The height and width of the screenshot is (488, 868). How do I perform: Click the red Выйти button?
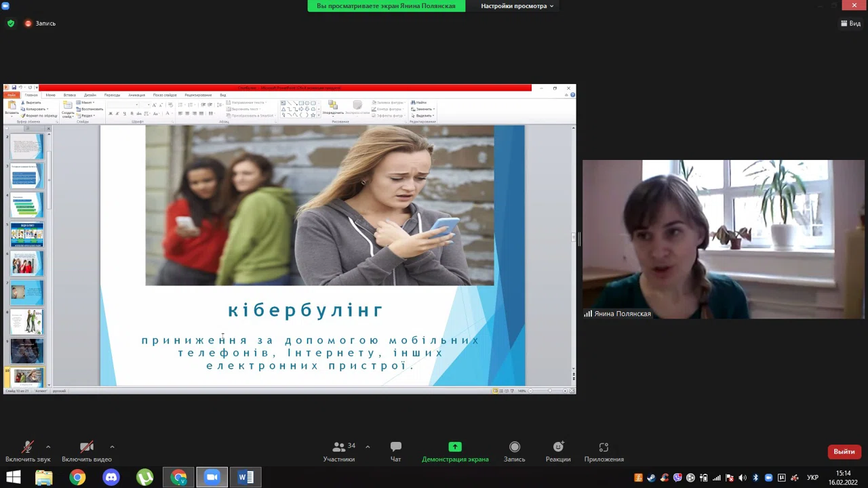(844, 451)
